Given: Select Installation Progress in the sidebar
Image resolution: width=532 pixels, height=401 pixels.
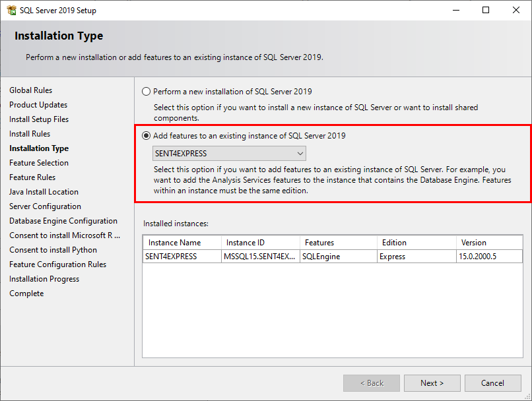Looking at the screenshot, I should [44, 278].
